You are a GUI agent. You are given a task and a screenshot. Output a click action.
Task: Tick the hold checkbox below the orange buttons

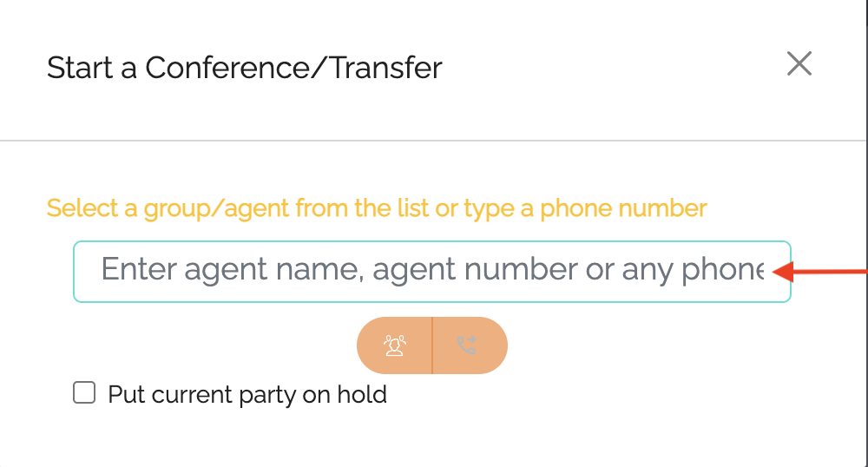[x=84, y=393]
